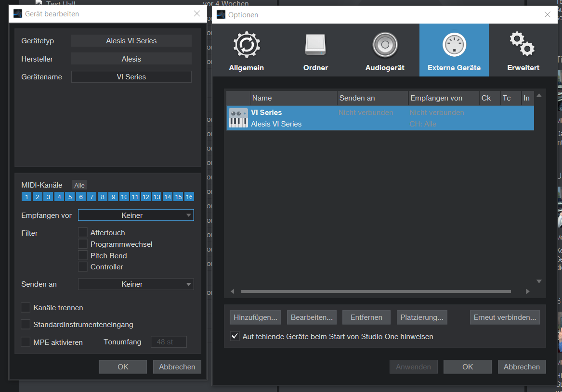Check the Kanäle trennen option
This screenshot has width=562, height=392.
coord(26,308)
